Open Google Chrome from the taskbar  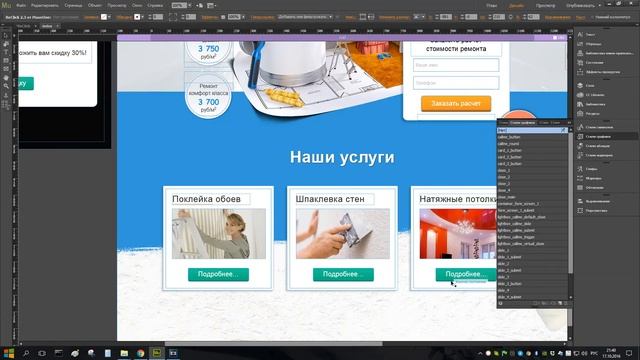(140, 353)
